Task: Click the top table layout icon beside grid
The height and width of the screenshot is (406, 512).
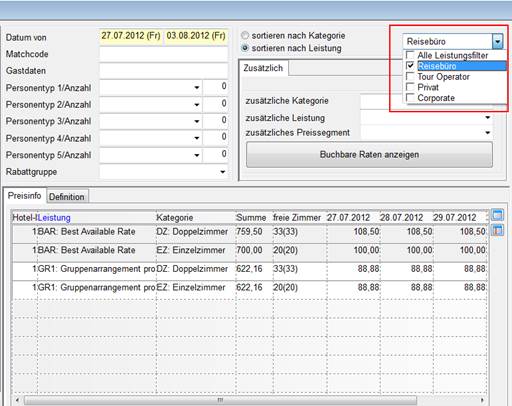Action: point(497,215)
